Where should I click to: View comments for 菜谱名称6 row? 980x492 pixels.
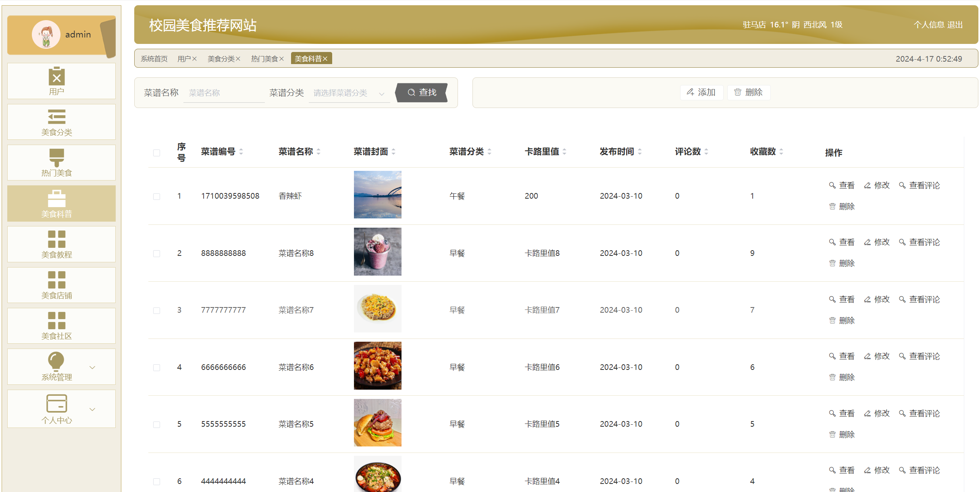(920, 356)
